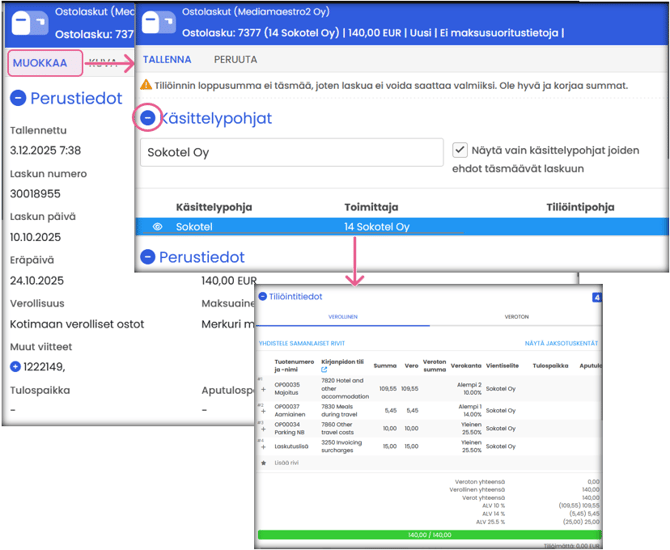This screenshot has width=670, height=550.
Task: Open the Kirjanpidon tili external link icon
Action: click(324, 370)
